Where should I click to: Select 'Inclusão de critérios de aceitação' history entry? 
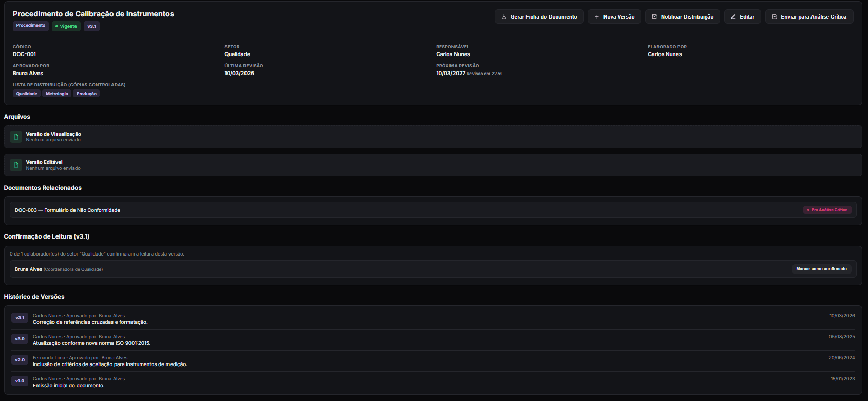(110, 364)
